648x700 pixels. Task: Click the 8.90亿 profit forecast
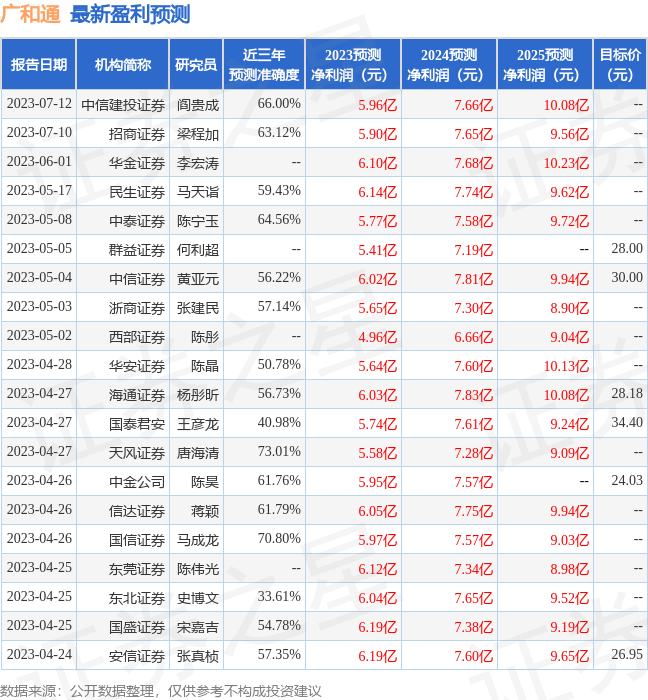point(569,308)
